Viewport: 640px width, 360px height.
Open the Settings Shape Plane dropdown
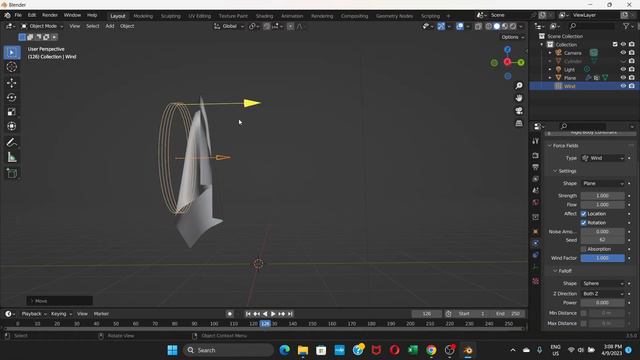pos(602,183)
